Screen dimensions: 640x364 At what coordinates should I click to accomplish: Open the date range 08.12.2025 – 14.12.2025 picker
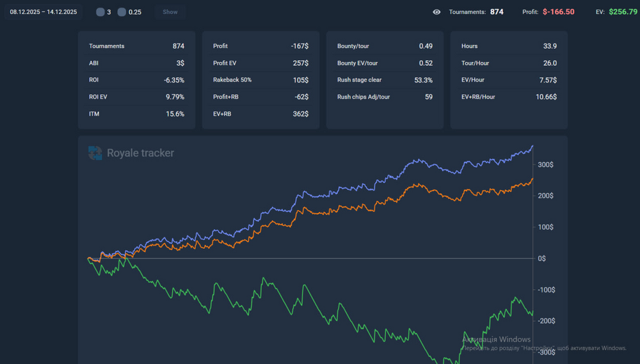tap(44, 12)
